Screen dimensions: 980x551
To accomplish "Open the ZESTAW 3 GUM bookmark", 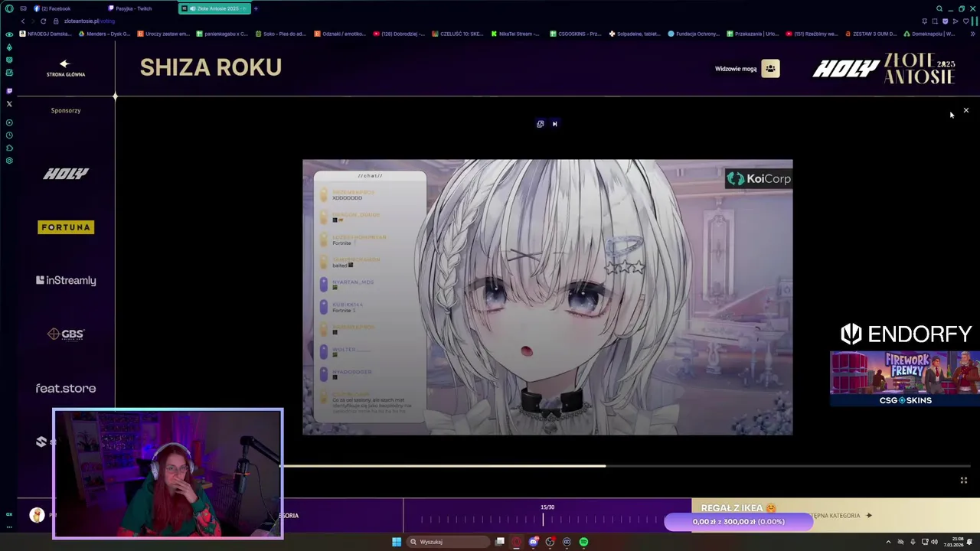I will (x=871, y=34).
